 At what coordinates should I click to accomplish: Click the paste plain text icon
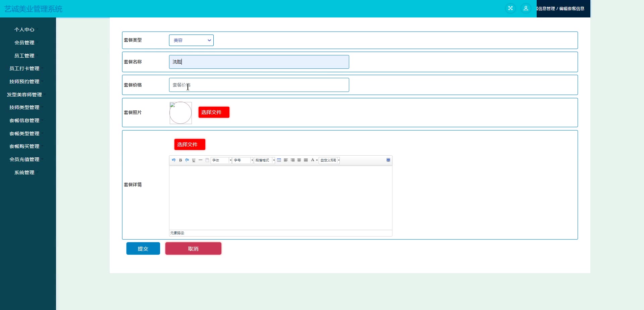coord(207,160)
